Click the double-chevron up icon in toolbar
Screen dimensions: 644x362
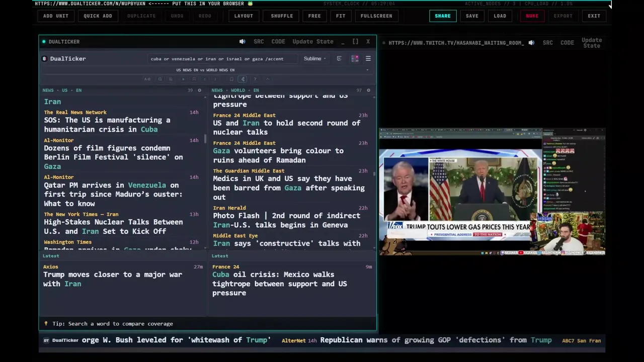[x=194, y=79]
